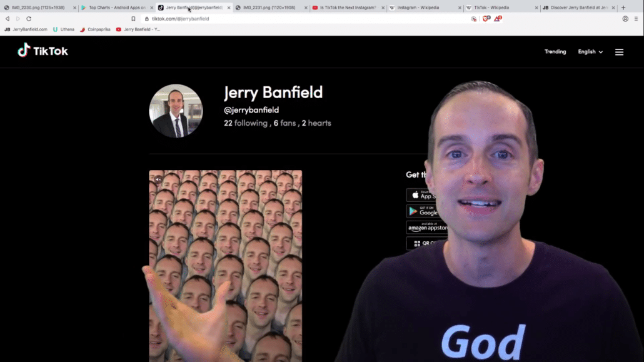The height and width of the screenshot is (362, 644).
Task: Close the Instagram - Wikipedia tab
Action: [460, 8]
